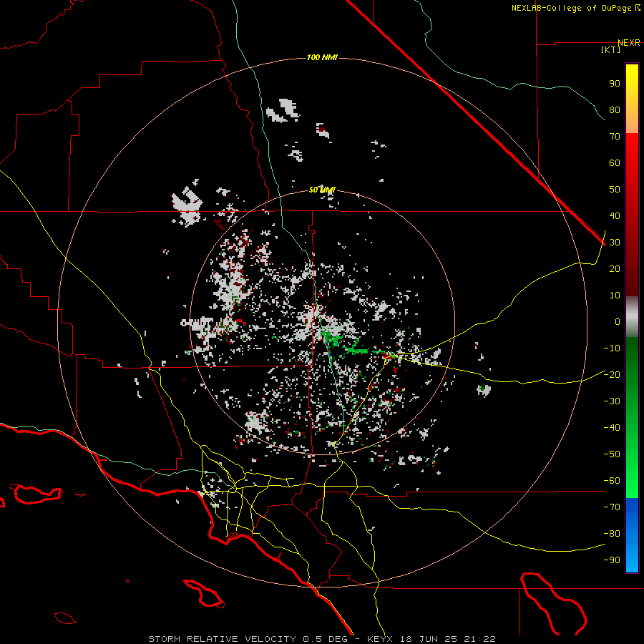Viewport: 644px width, 644px height.
Task: Click the [KT] units label
Action: click(x=611, y=49)
